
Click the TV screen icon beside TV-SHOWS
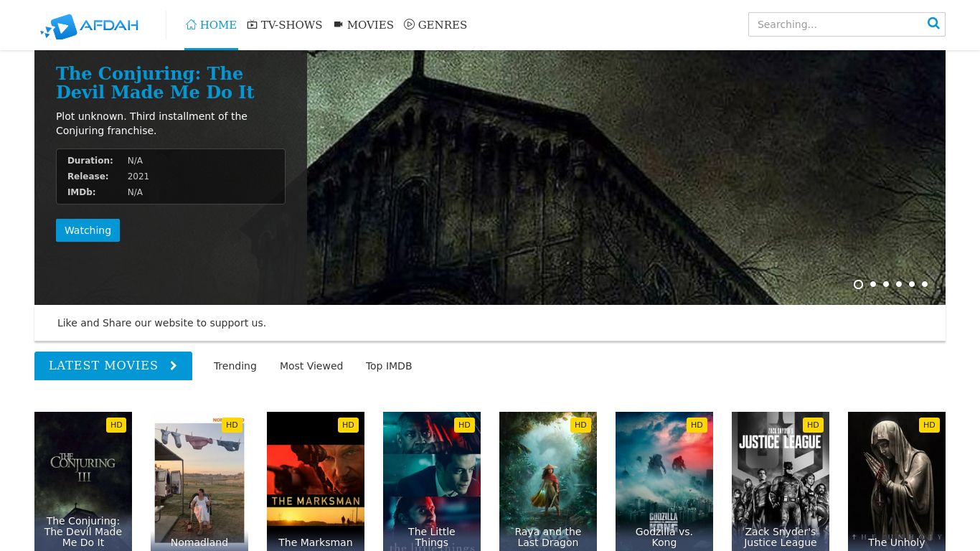tap(252, 24)
